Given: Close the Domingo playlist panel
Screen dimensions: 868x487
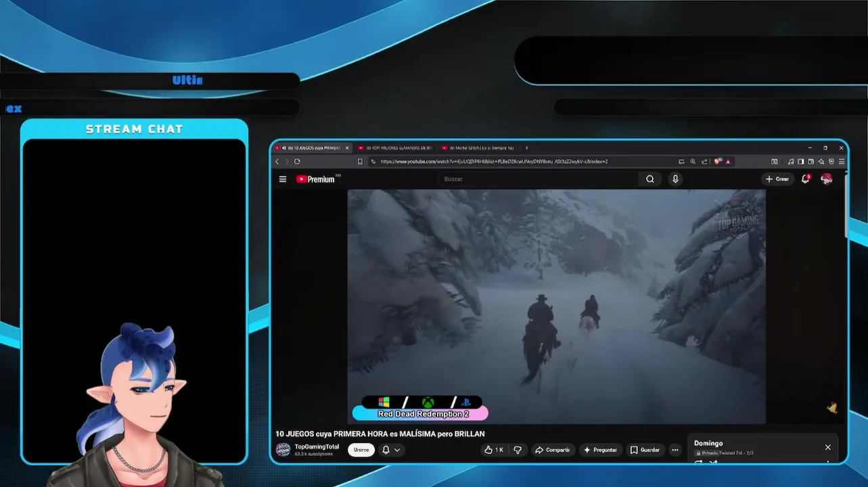Looking at the screenshot, I should click(827, 447).
